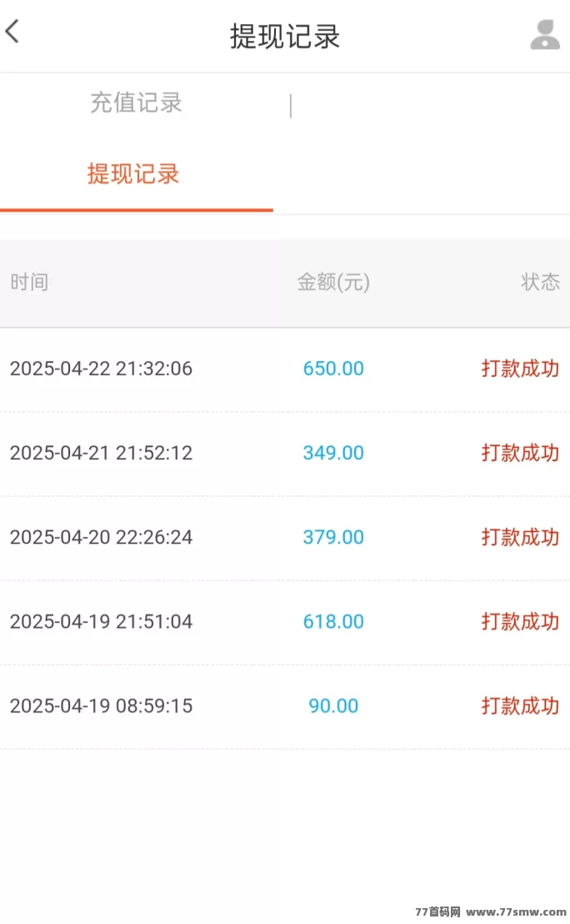Click the 充值记录 recharge history label
Image resolution: width=570 pixels, height=924 pixels.
click(x=136, y=103)
